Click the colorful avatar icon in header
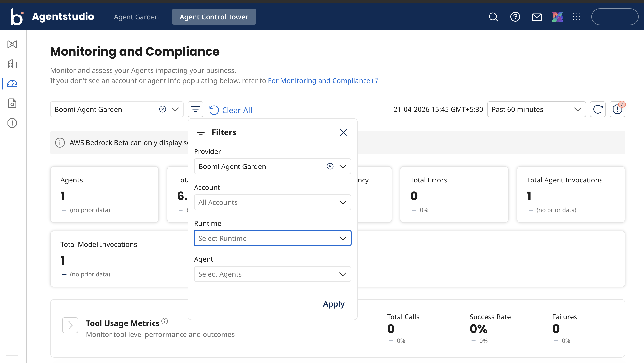This screenshot has width=644, height=363. coord(557,17)
